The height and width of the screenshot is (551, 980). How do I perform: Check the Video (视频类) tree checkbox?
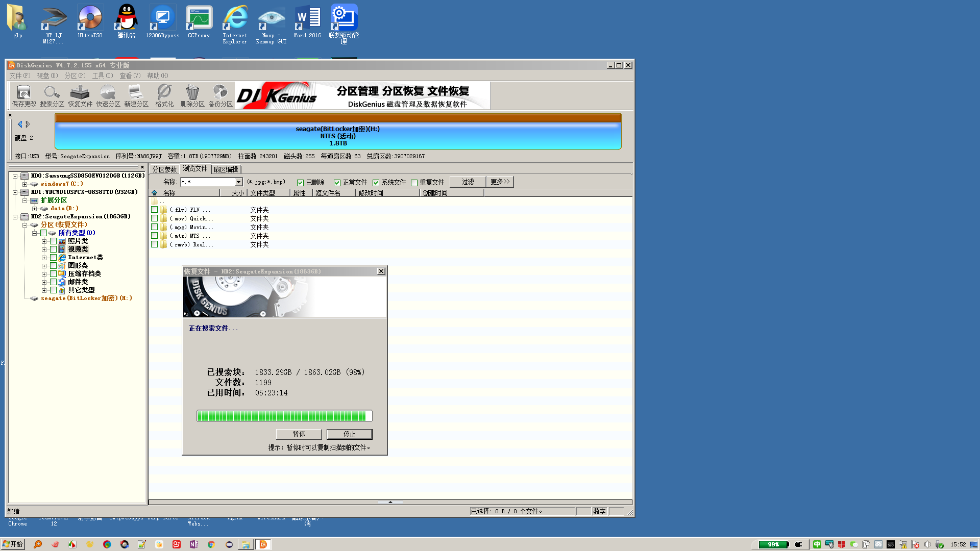[53, 249]
